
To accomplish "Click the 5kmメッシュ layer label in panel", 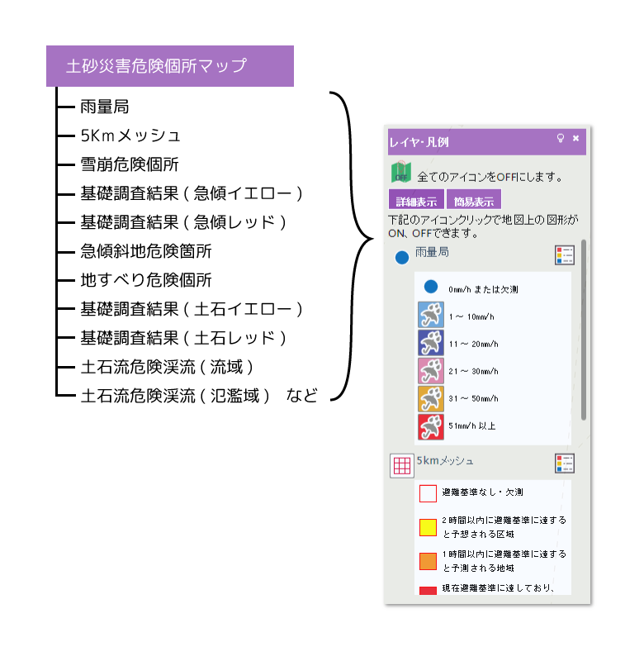I will point(445,460).
